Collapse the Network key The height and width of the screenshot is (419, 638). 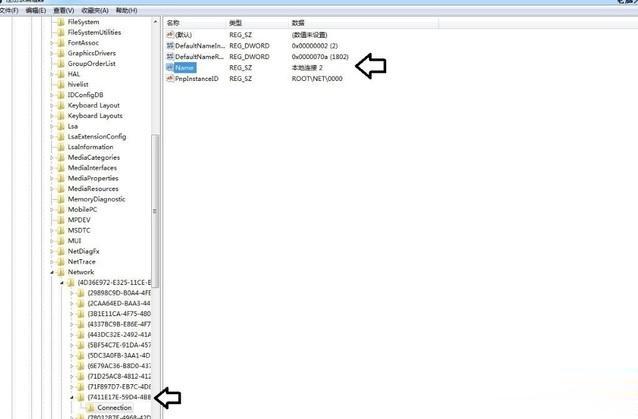pos(52,273)
